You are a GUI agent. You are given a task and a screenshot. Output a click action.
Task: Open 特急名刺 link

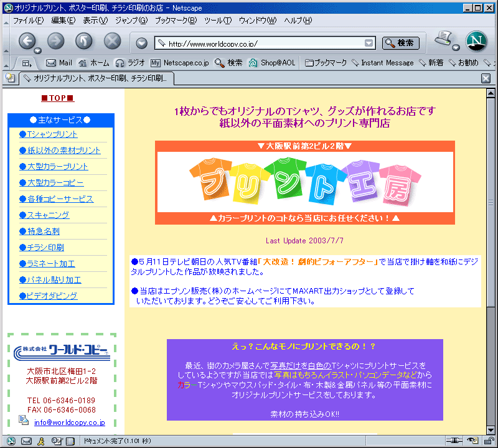(39, 231)
